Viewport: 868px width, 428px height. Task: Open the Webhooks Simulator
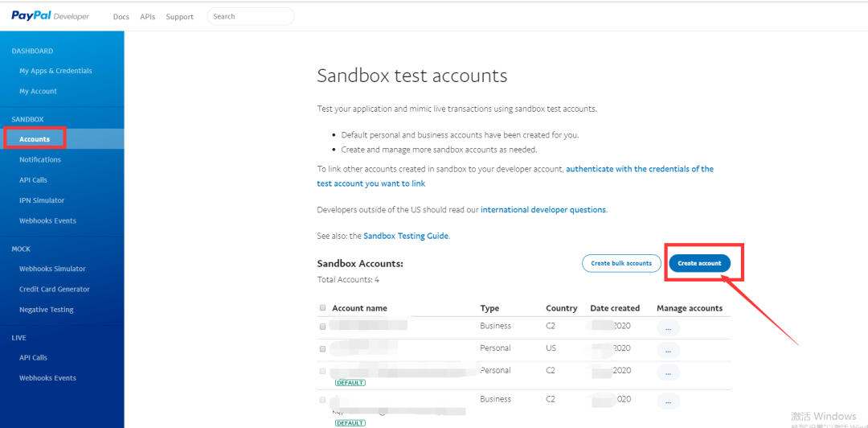[52, 269]
